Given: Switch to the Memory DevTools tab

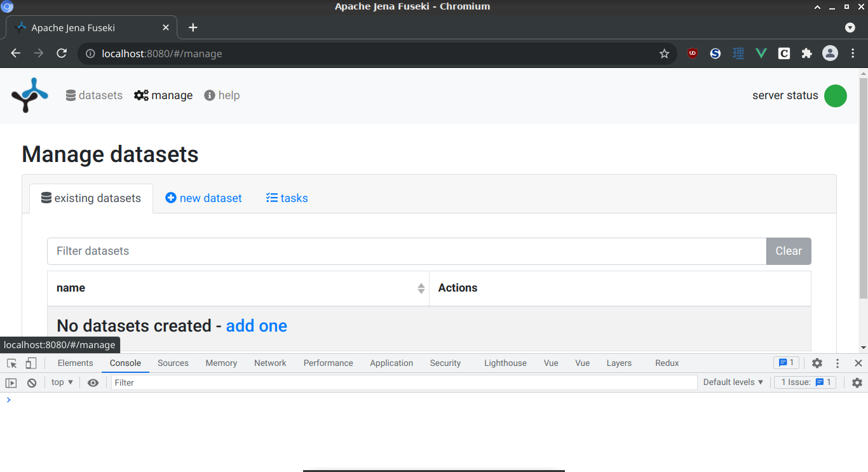Looking at the screenshot, I should pos(221,363).
